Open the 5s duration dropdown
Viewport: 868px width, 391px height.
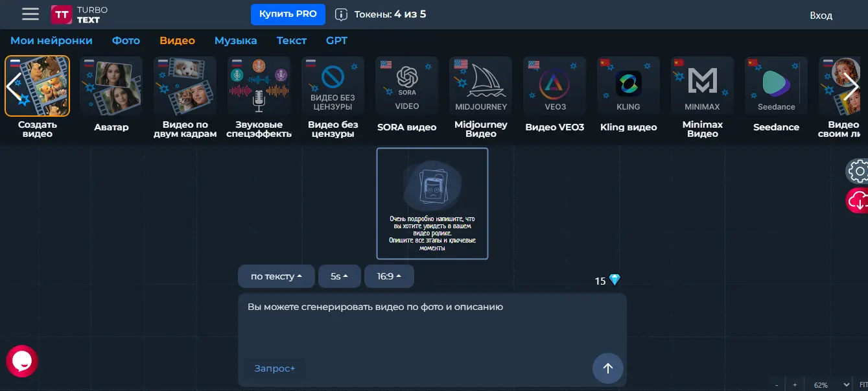click(339, 276)
